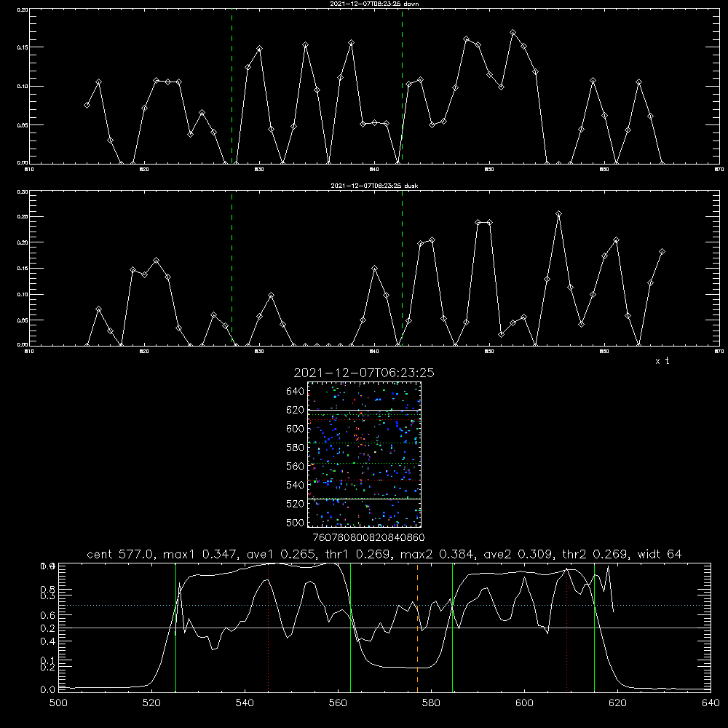728x728 pixels.
Task: Click the '560' x-axis label of the bottom plot
Action: [338, 703]
